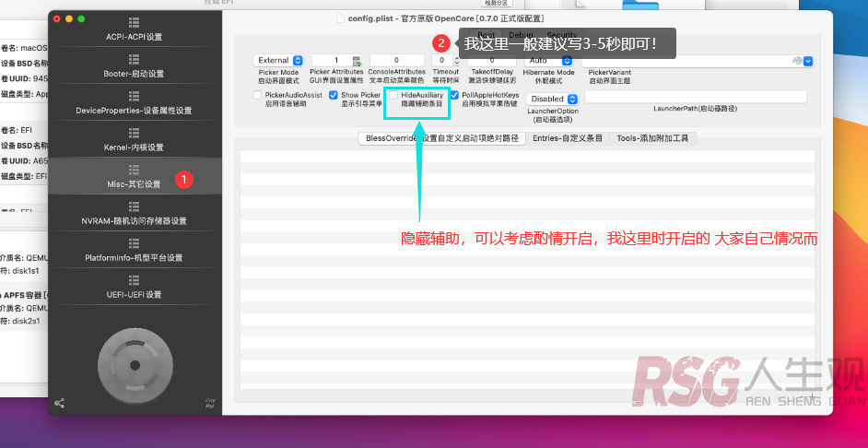
Task: Click the LauncherPath input field
Action: click(x=696, y=97)
